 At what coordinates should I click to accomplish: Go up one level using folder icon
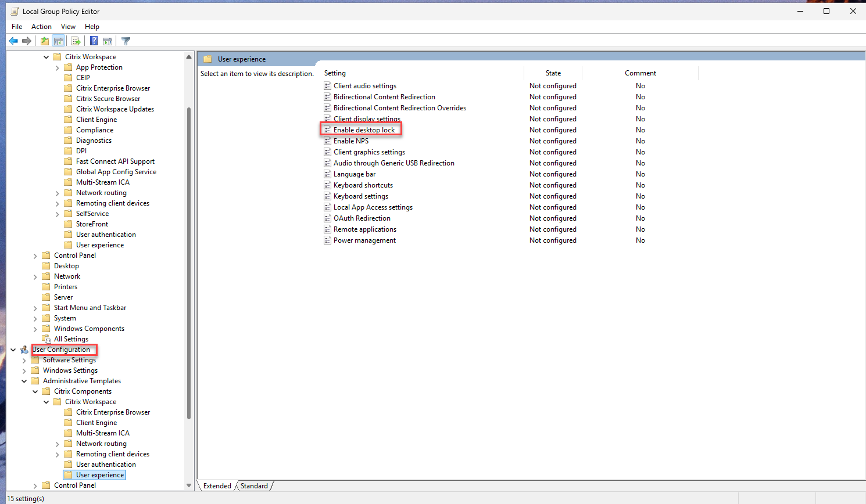[45, 41]
